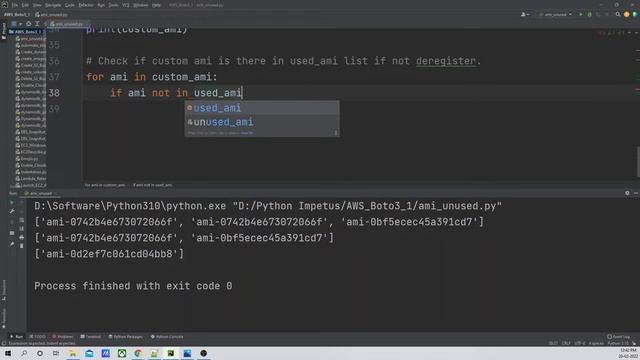
Task: Click ami_unused.py breadcrumb in navigation bar
Action: (x=51, y=15)
